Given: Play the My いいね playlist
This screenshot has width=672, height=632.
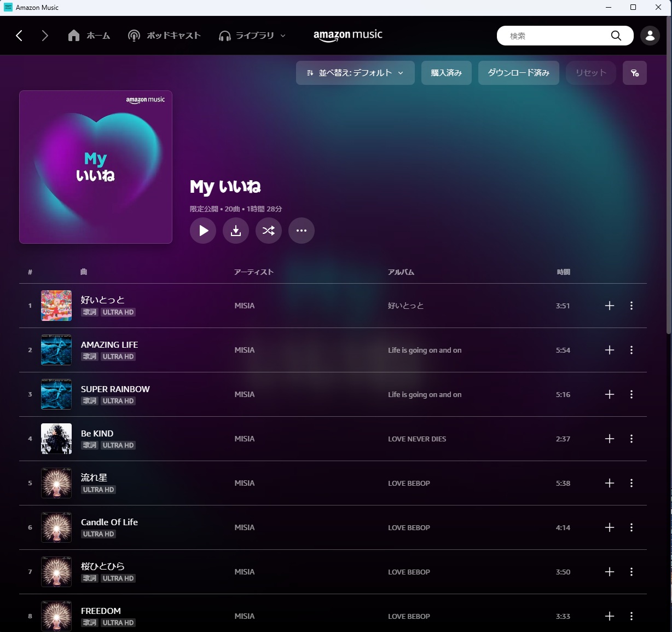Looking at the screenshot, I should click(203, 231).
